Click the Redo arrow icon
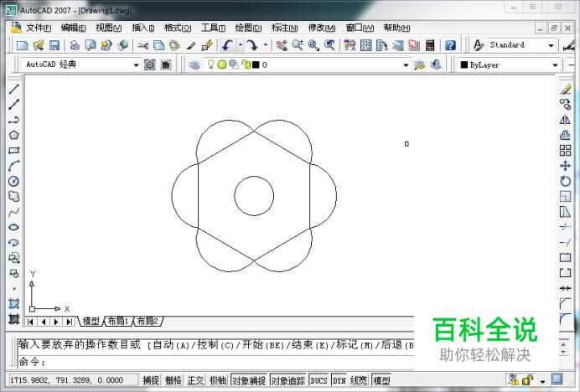 pos(252,45)
